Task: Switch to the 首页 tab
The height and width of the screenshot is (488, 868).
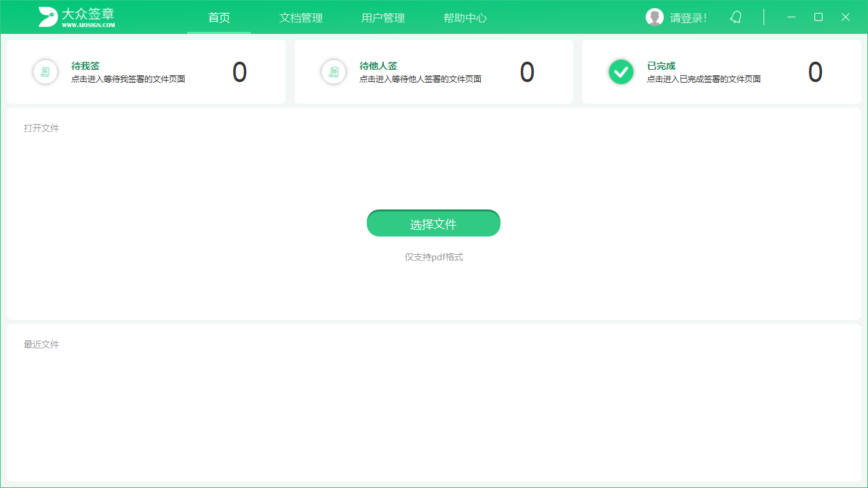Action: point(219,18)
